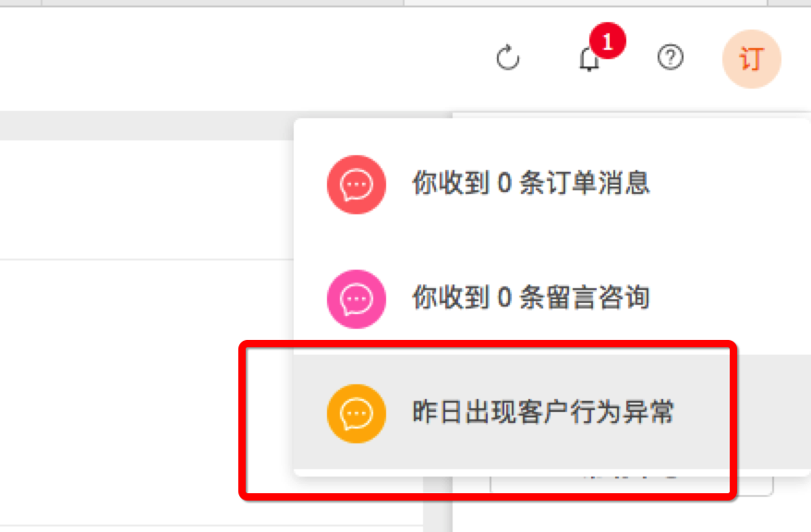The height and width of the screenshot is (532, 811).
Task: Click the gray vertical divider strip at bottom
Action: [x=438, y=504]
